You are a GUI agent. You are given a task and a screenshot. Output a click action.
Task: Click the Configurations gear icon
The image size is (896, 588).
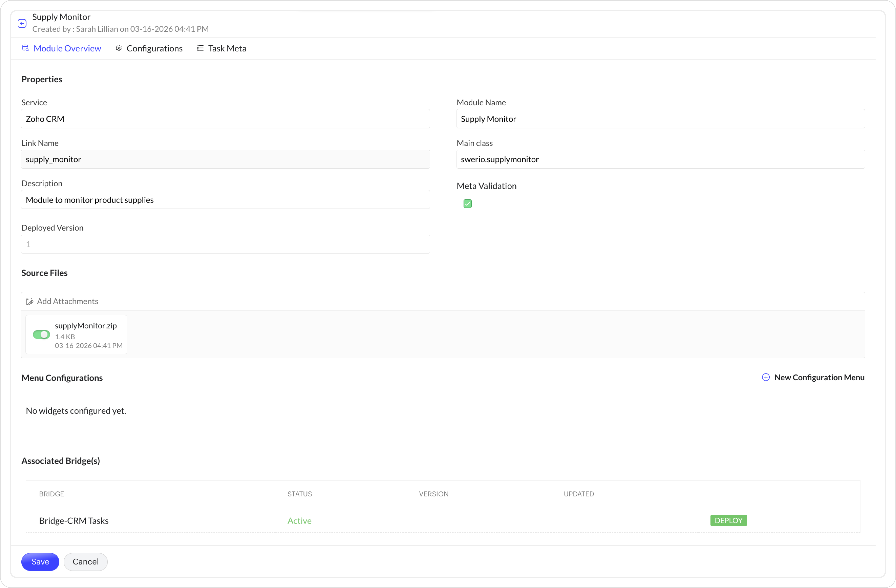tap(119, 48)
